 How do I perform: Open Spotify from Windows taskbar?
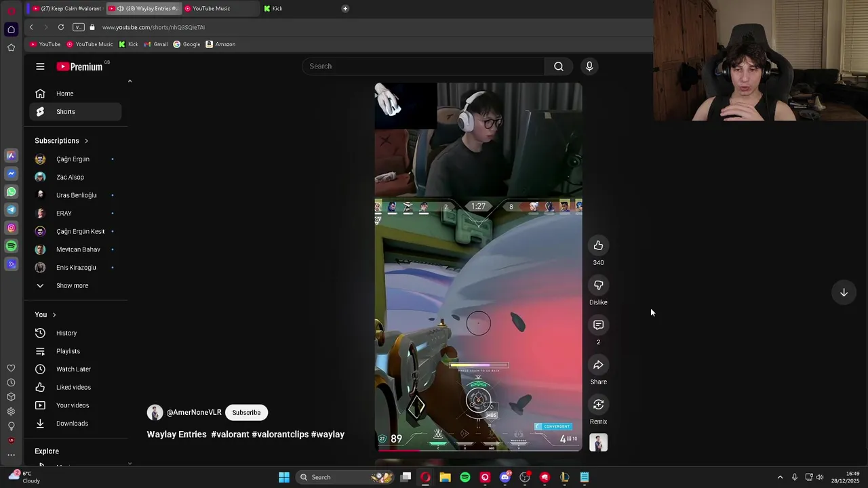465,477
